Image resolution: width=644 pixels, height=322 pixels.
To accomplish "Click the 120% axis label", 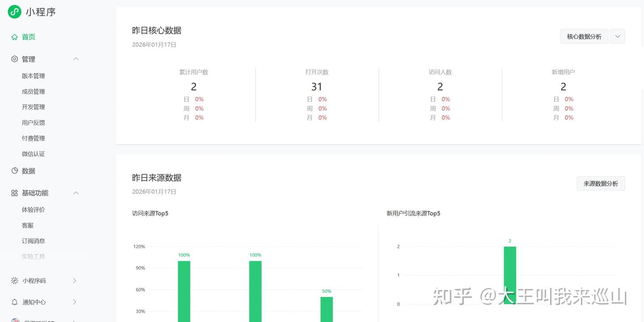I will [139, 246].
